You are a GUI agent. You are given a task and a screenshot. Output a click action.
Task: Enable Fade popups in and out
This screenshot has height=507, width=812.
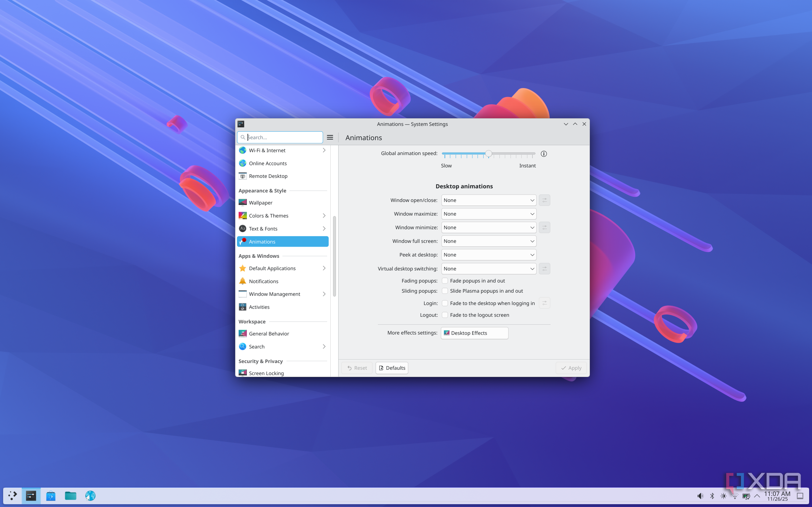click(445, 281)
